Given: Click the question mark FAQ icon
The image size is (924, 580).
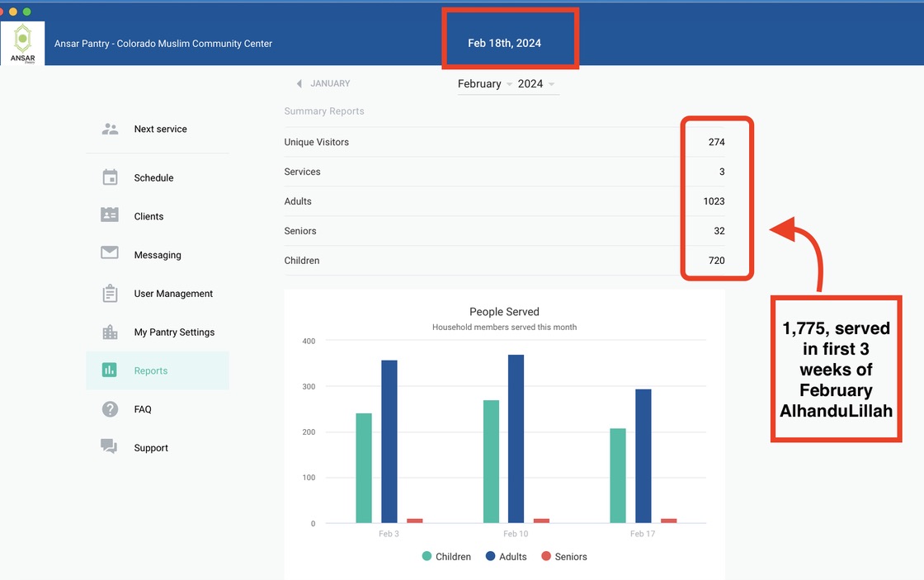Looking at the screenshot, I should point(110,409).
